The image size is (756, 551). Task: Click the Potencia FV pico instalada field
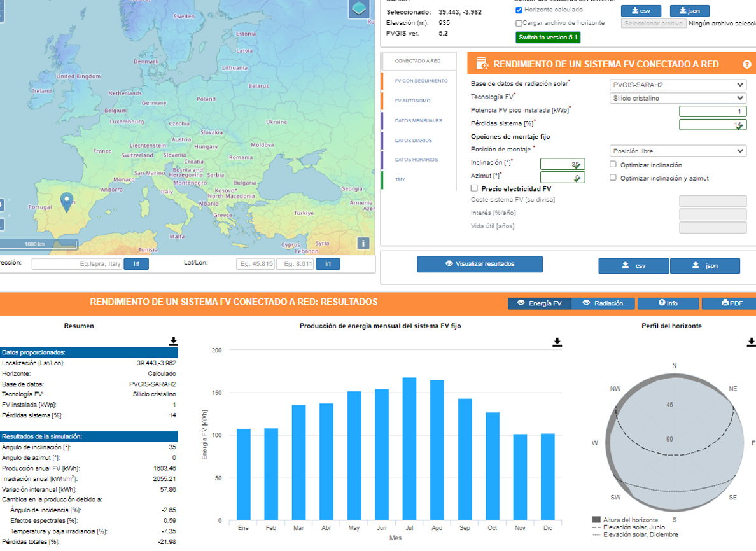712,111
